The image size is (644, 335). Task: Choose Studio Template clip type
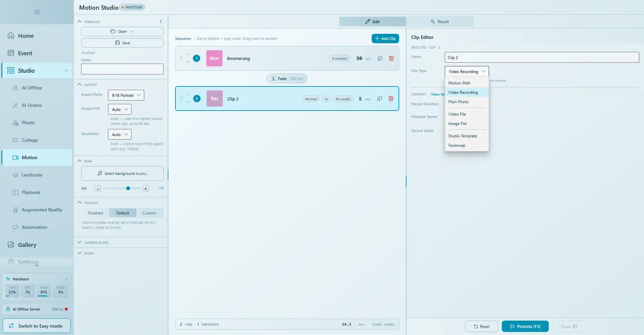click(466, 136)
